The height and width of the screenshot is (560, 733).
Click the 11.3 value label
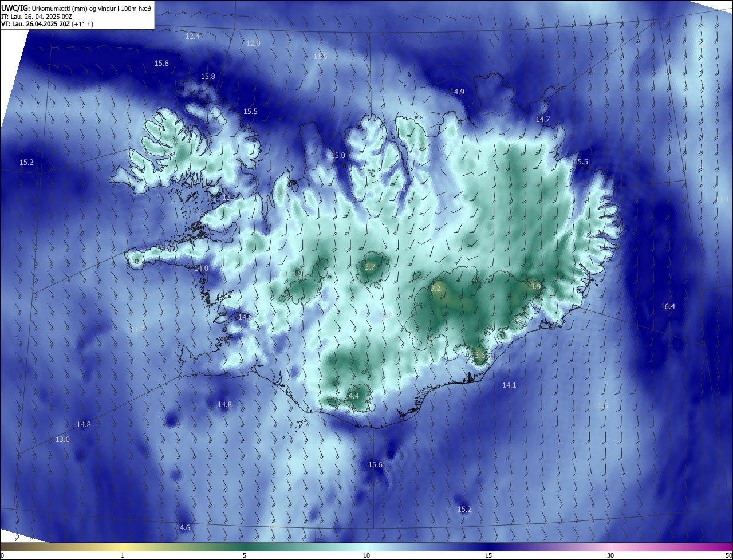[x=137, y=330]
